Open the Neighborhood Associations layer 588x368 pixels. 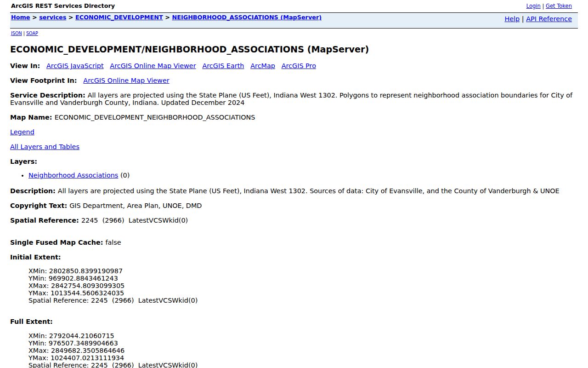[x=73, y=175]
